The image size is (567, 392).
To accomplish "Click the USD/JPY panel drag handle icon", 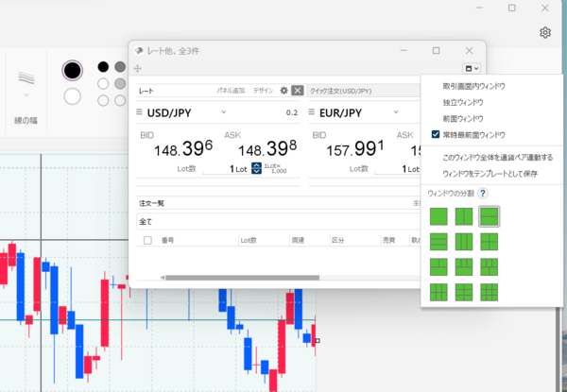I will coord(140,112).
